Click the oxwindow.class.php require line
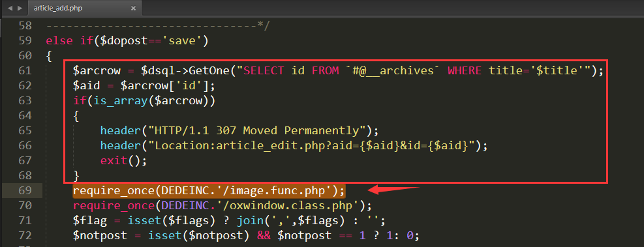This screenshot has width=644, height=247. (x=222, y=205)
